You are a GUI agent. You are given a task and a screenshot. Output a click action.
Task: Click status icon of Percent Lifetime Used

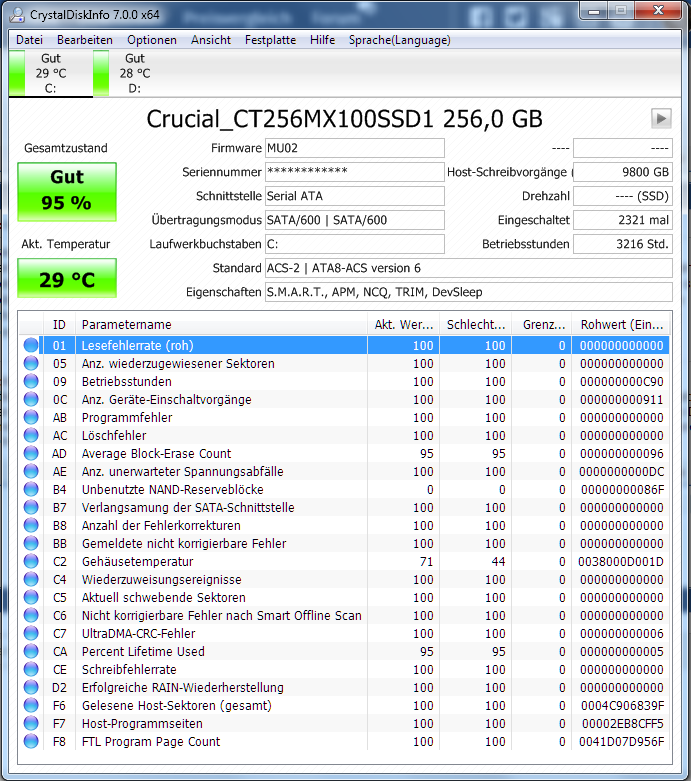31,651
